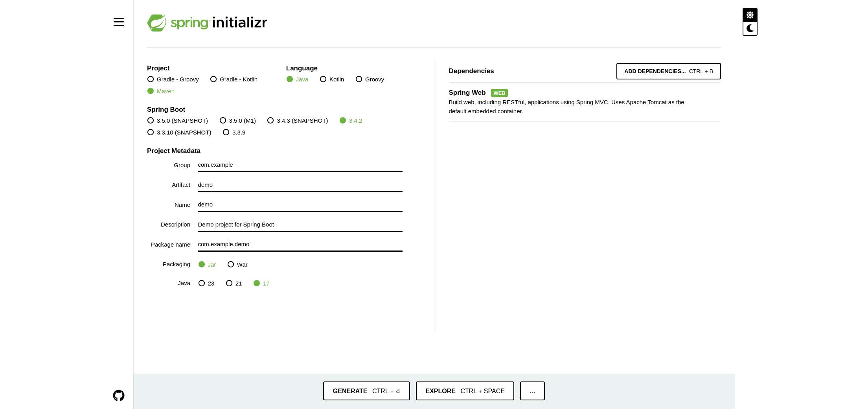Click the Explore button

pyautogui.click(x=465, y=391)
